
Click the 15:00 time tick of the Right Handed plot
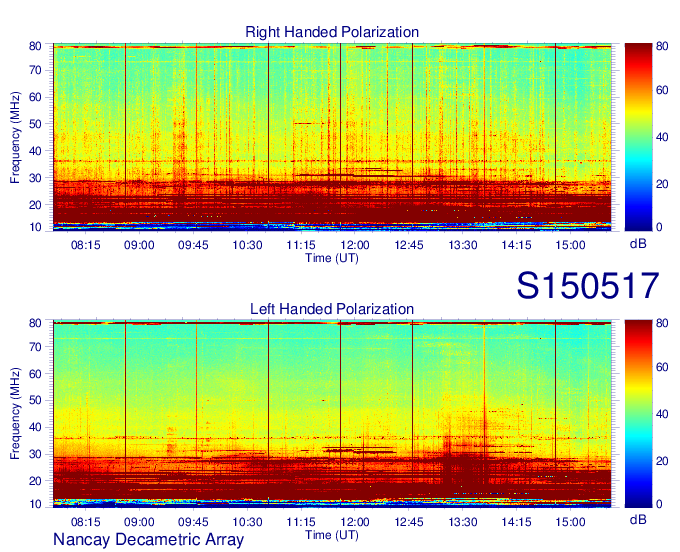pos(570,245)
